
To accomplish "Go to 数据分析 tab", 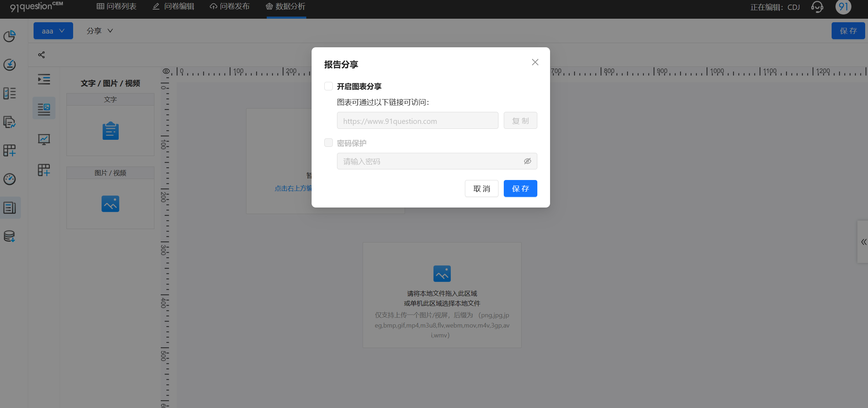I will [x=286, y=6].
